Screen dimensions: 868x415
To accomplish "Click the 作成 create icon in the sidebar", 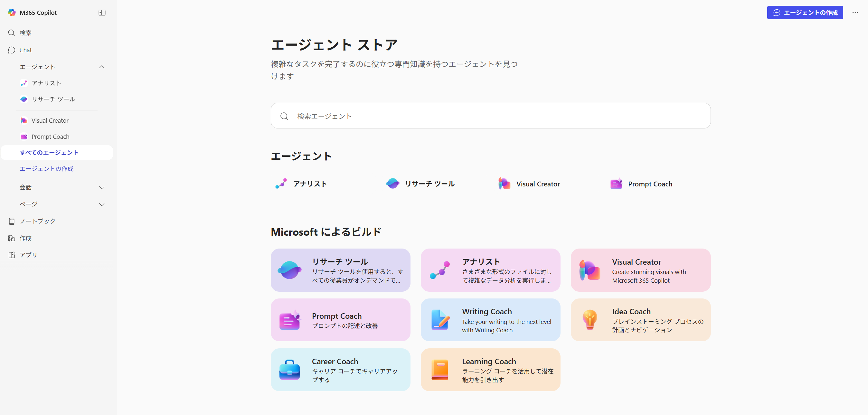I will [x=12, y=238].
